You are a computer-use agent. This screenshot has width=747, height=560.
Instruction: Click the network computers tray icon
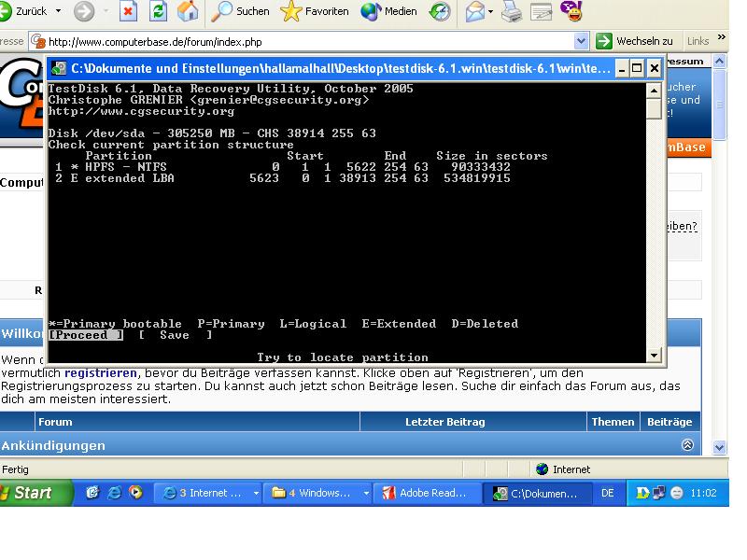(x=659, y=494)
